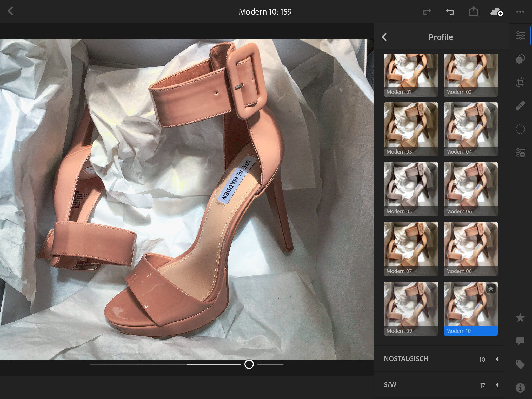Apply the Modern 05 profile

(411, 189)
